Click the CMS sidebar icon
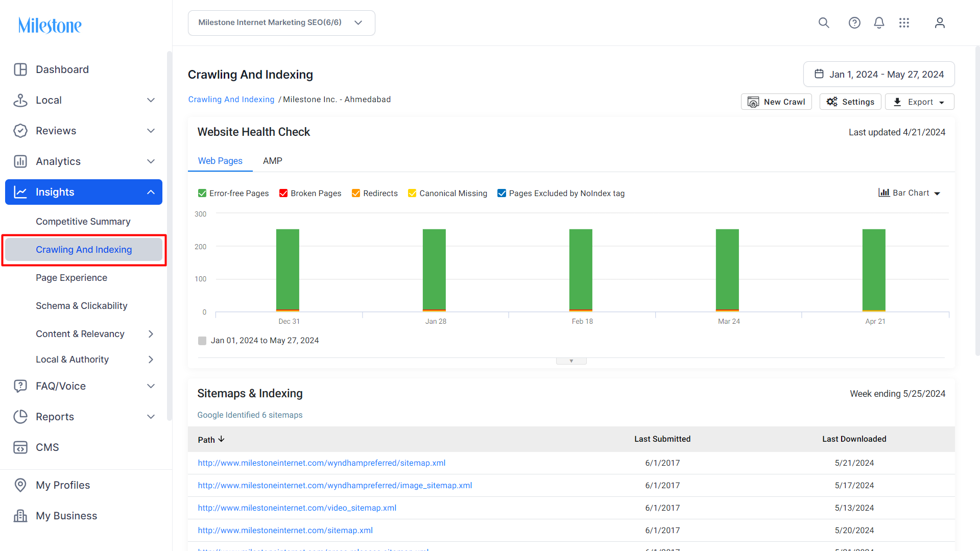980x551 pixels. [20, 447]
